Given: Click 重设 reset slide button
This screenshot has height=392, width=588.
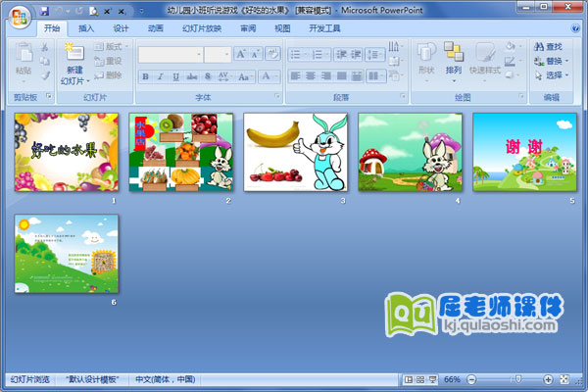Looking at the screenshot, I should (x=109, y=61).
